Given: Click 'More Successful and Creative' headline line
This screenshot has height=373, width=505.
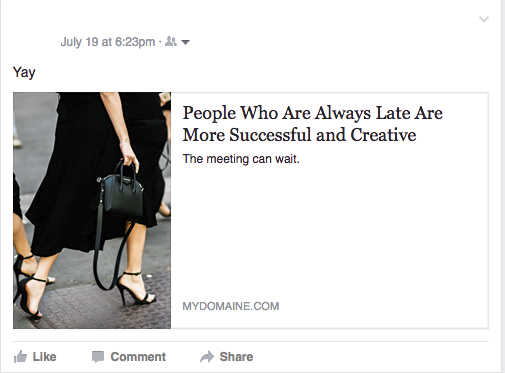Looking at the screenshot, I should point(299,135).
